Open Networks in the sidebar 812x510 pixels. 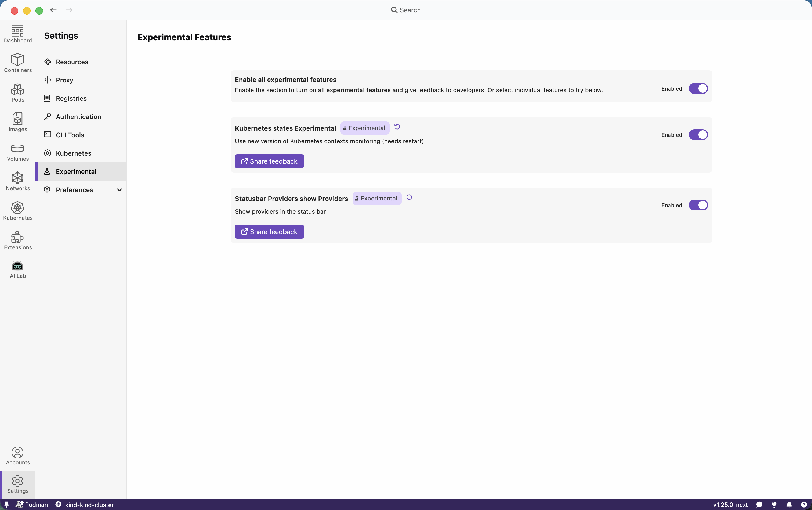pyautogui.click(x=17, y=181)
